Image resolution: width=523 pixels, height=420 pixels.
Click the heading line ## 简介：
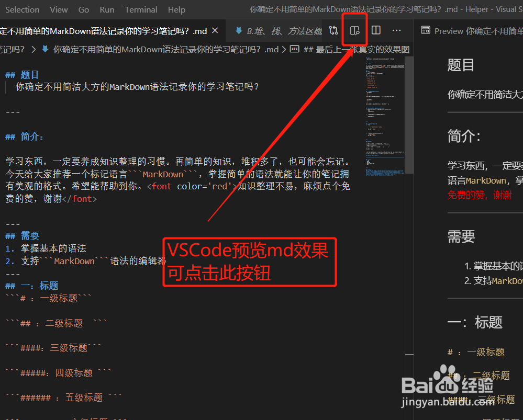25,137
